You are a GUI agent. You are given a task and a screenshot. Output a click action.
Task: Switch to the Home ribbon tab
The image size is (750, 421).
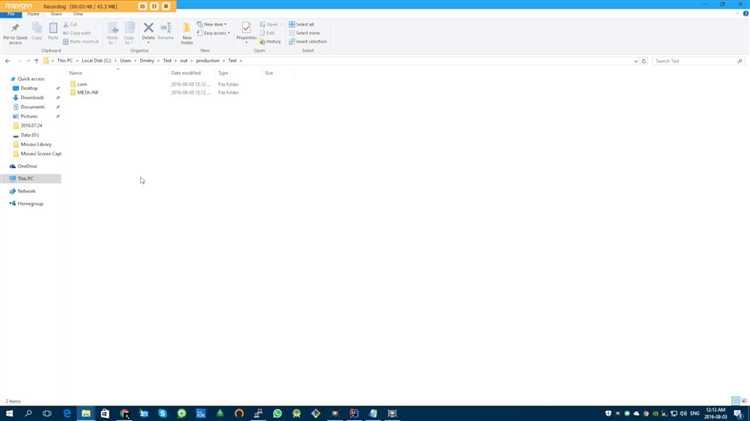[33, 14]
